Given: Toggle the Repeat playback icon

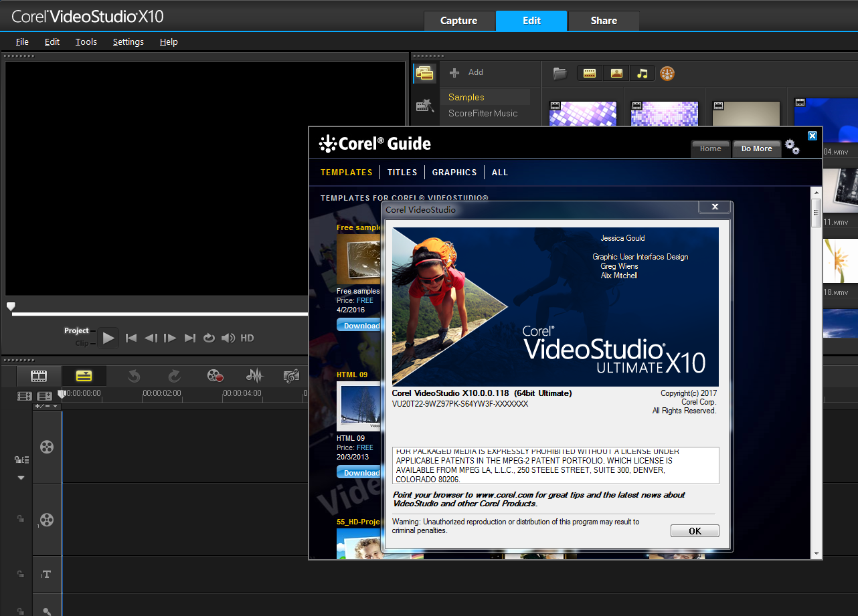Looking at the screenshot, I should click(209, 338).
